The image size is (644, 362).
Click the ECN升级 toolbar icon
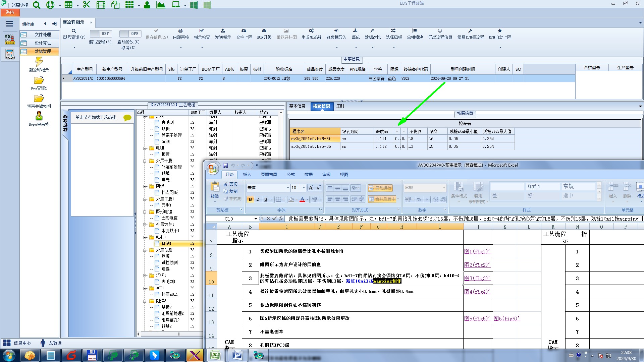tap(264, 31)
